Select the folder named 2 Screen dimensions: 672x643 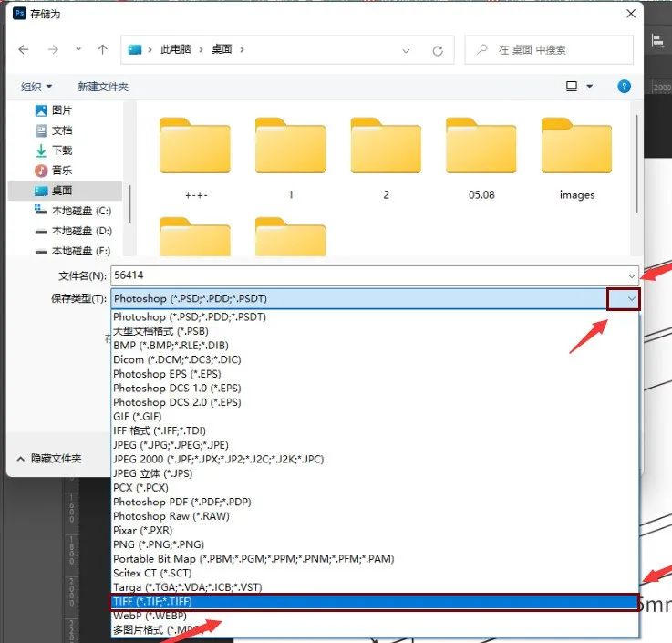[386, 159]
